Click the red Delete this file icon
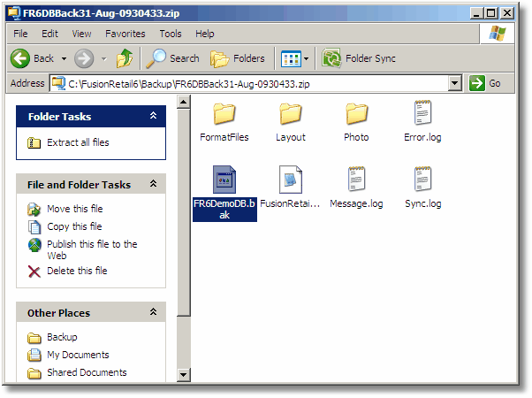Screen dimensions: 532x398 coord(34,272)
